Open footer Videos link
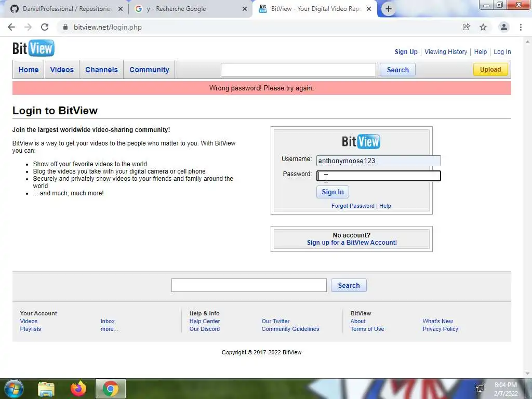Image resolution: width=532 pixels, height=399 pixels. (x=29, y=321)
